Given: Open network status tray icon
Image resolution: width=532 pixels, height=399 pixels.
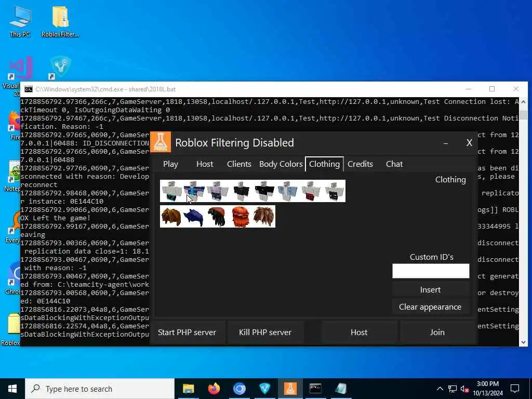Looking at the screenshot, I should tap(453, 389).
